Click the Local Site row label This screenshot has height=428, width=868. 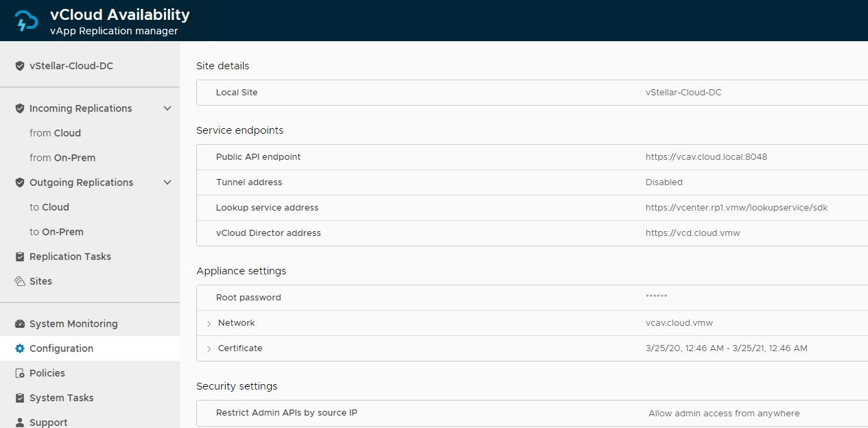(237, 93)
